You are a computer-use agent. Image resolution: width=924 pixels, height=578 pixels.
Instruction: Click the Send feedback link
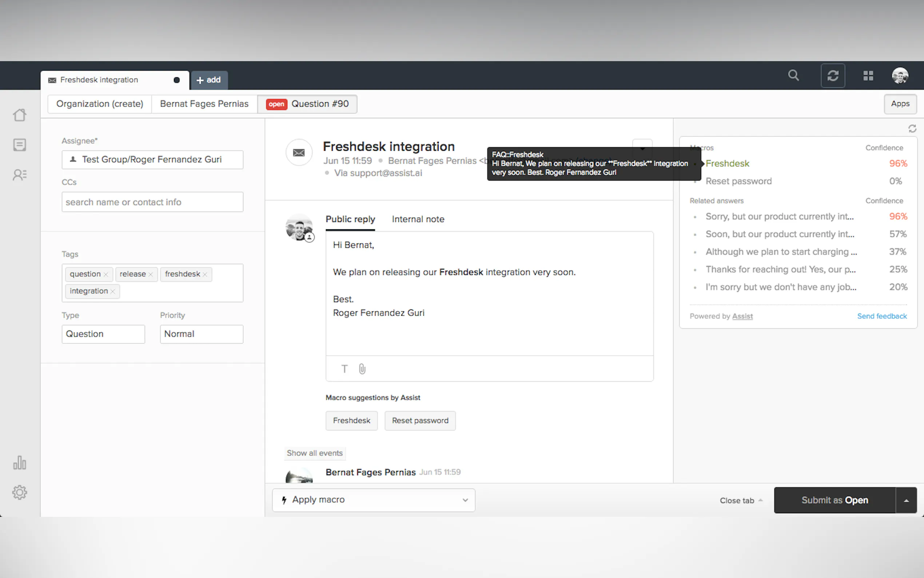pyautogui.click(x=881, y=316)
